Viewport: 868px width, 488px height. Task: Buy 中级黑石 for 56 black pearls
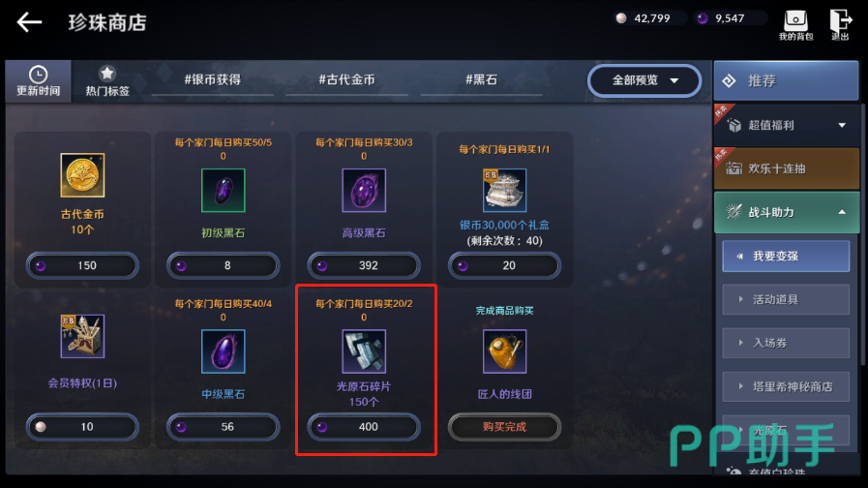pos(224,427)
